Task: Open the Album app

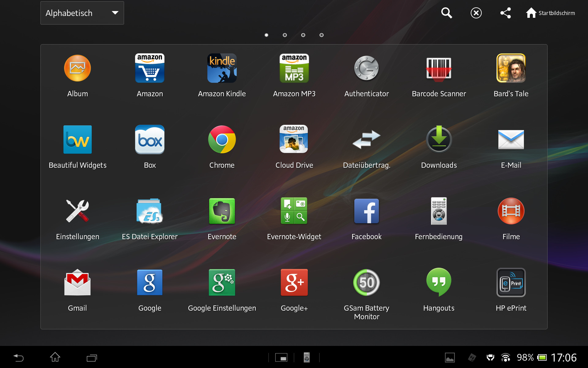Action: (x=77, y=68)
